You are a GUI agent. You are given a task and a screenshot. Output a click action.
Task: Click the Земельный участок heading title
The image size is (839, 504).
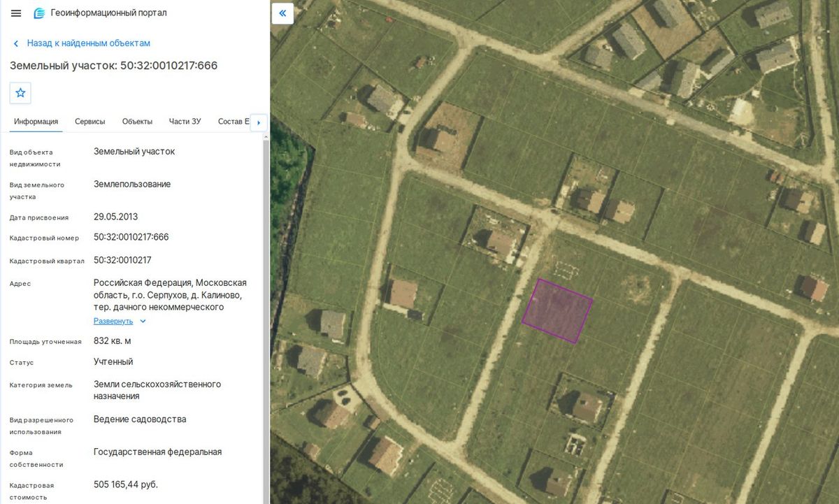coord(113,66)
